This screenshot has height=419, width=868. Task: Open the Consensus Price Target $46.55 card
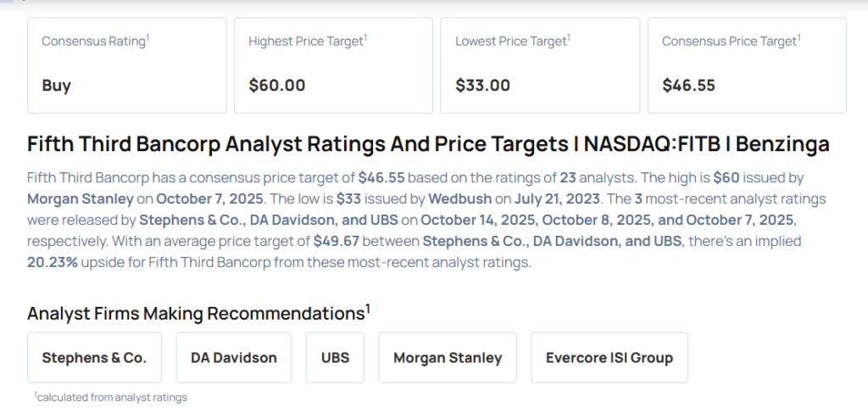pos(747,64)
